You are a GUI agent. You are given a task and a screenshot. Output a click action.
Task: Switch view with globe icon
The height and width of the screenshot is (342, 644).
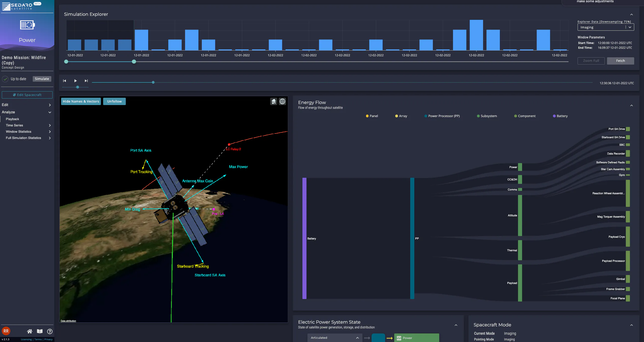pyautogui.click(x=283, y=102)
